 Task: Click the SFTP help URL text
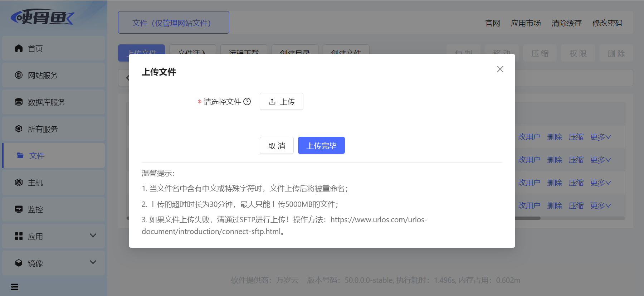pos(284,225)
